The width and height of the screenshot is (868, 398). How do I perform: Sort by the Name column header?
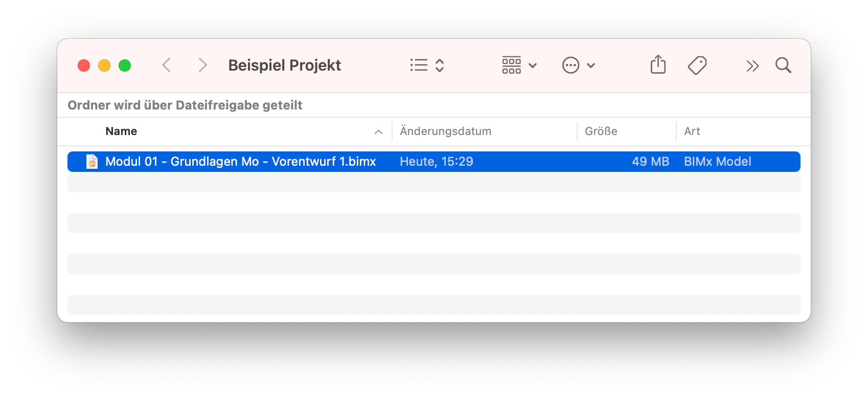pyautogui.click(x=121, y=131)
